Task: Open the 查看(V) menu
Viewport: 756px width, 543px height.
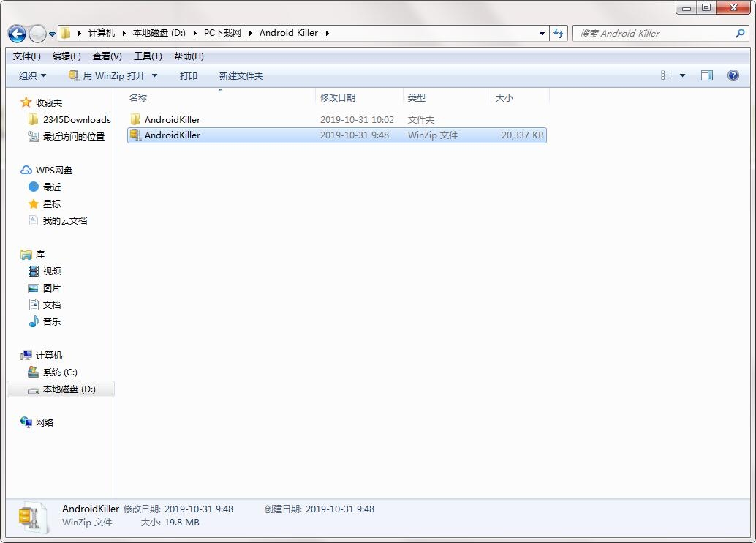Action: point(107,56)
